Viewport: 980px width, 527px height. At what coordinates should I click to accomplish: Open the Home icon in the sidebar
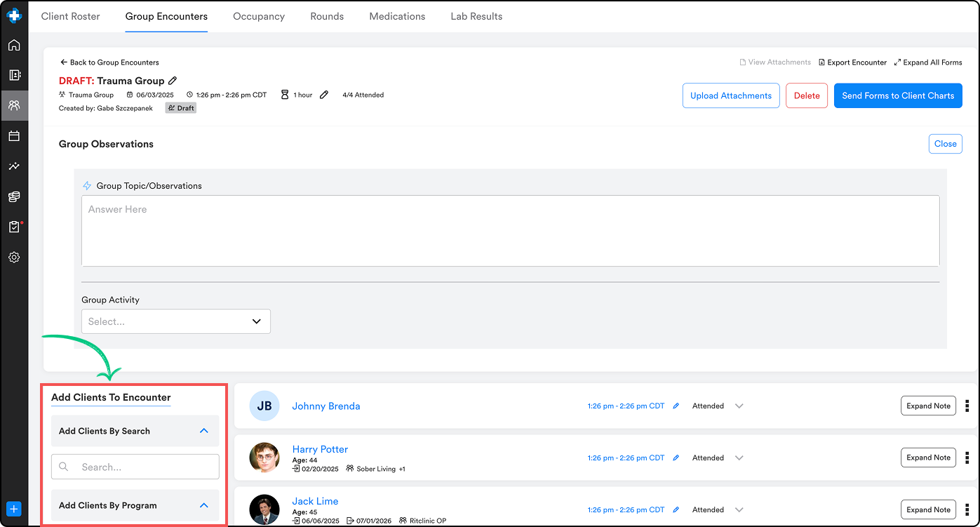pos(14,45)
